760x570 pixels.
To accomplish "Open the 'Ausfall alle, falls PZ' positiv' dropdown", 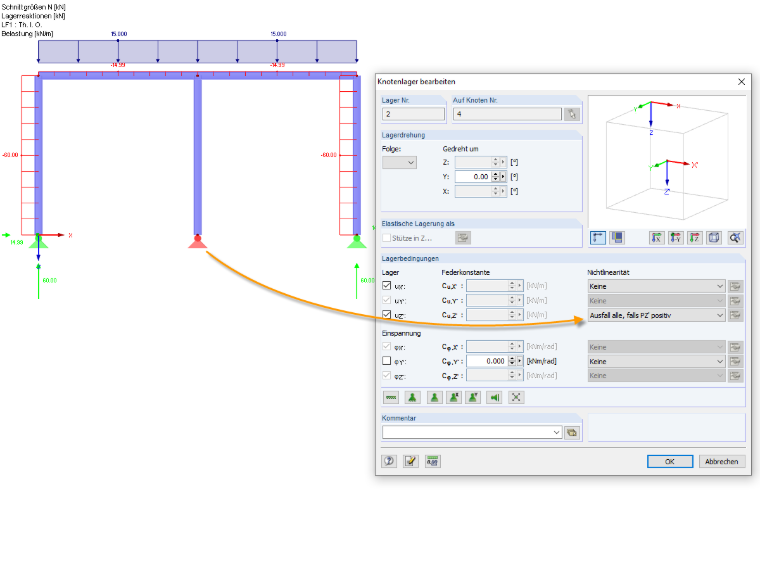I will point(656,315).
